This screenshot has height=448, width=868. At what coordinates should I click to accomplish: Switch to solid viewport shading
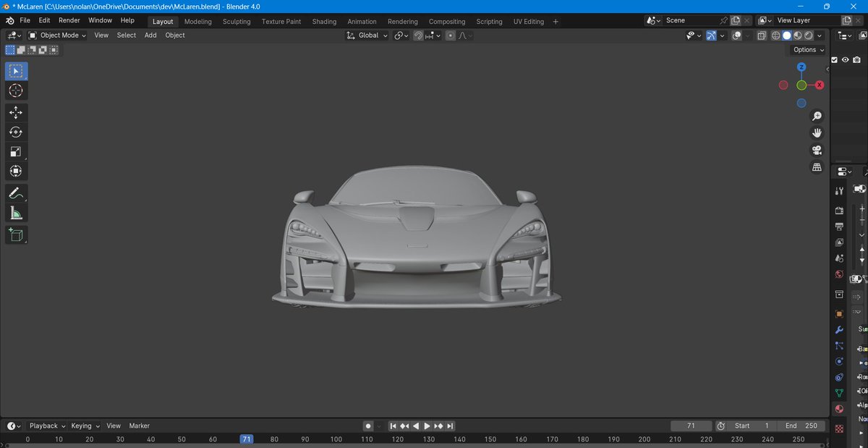[787, 35]
